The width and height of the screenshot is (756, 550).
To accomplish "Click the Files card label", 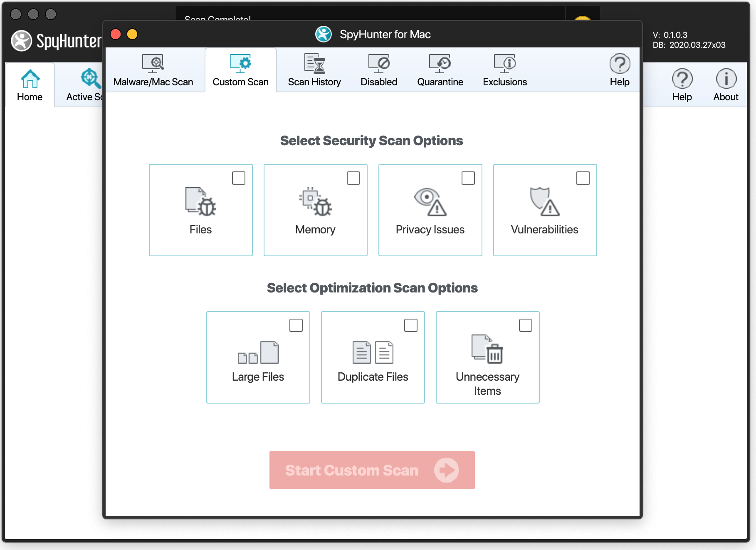I will (x=200, y=230).
